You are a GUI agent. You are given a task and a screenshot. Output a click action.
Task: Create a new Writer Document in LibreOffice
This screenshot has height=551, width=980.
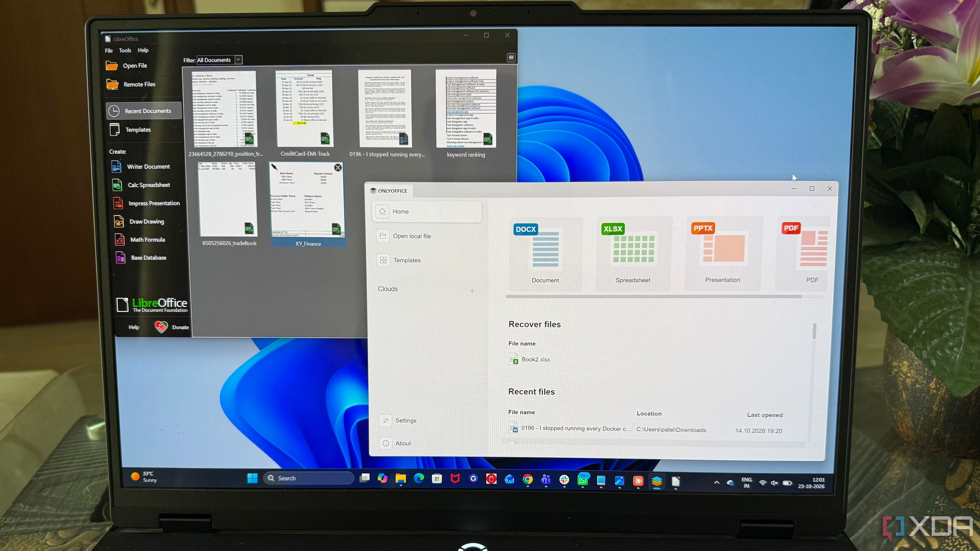pos(141,167)
